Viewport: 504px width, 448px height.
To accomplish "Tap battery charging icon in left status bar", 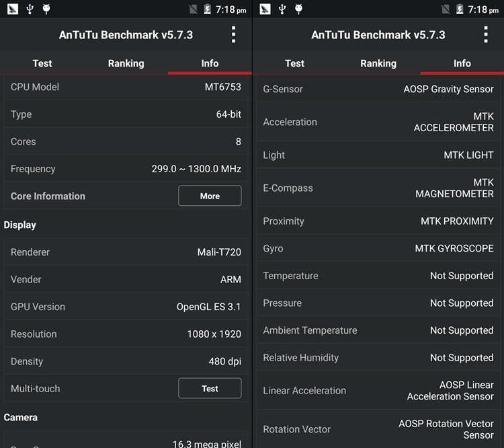I will [x=208, y=9].
